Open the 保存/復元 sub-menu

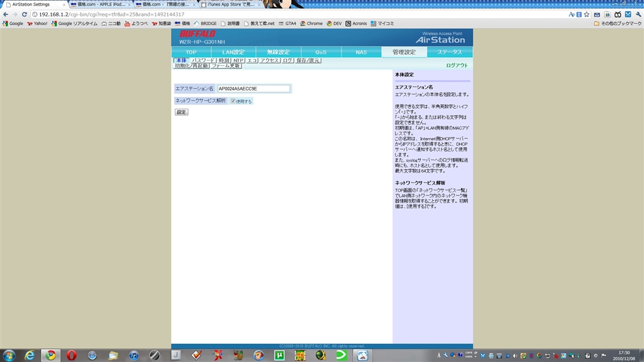coord(308,60)
